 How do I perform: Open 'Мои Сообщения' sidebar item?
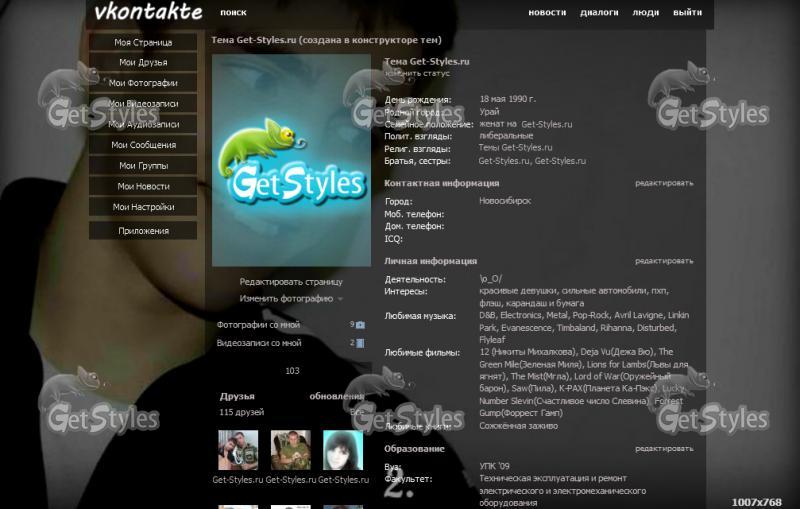[143, 145]
